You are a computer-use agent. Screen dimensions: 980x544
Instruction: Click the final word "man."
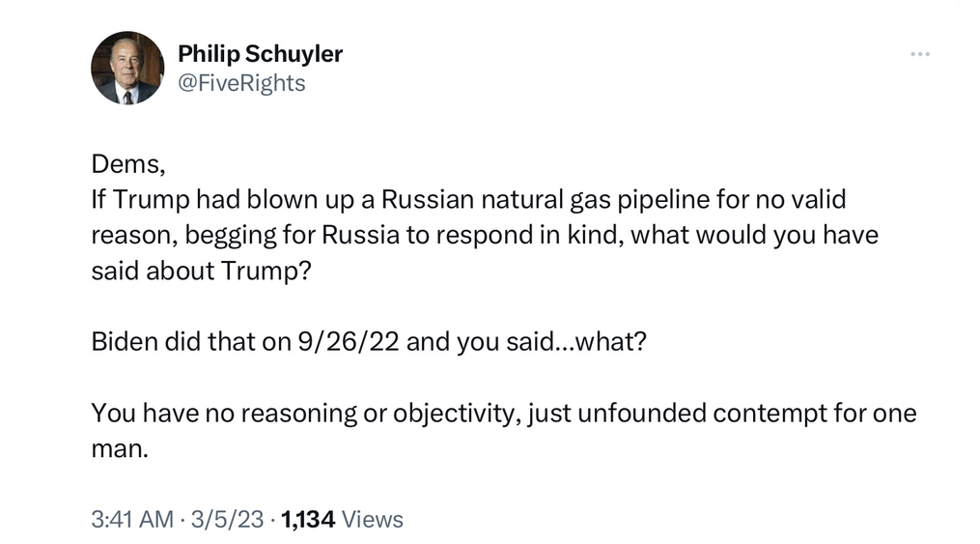(x=120, y=449)
